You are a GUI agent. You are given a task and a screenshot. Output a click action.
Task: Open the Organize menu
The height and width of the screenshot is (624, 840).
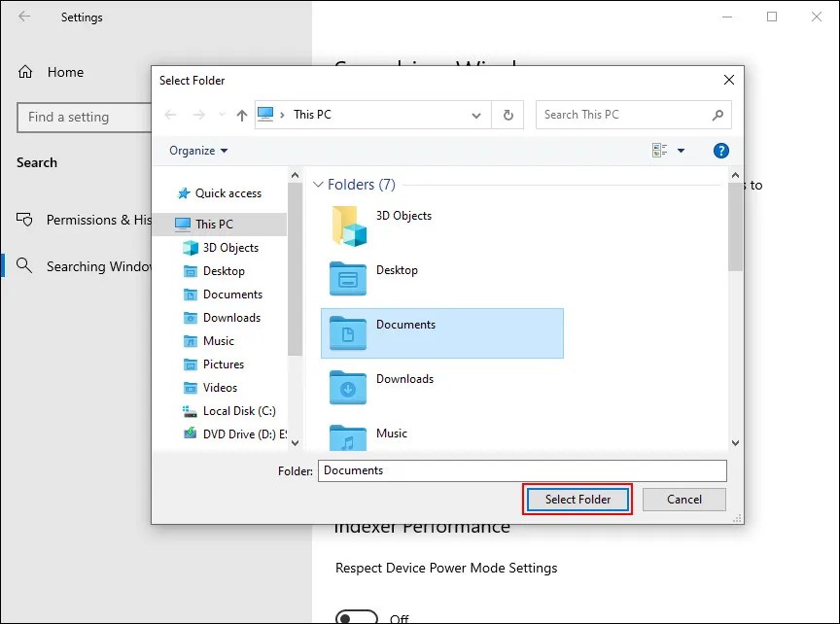coord(197,150)
